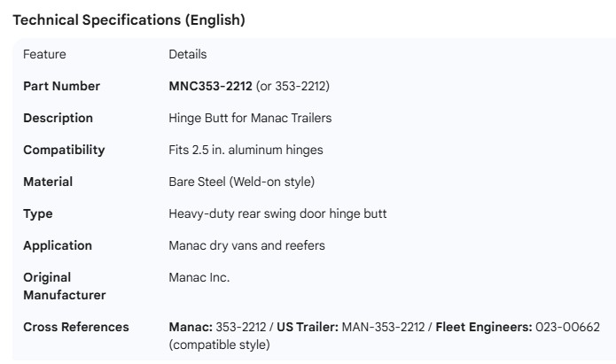The image size is (616, 364).
Task: Select the Compatibility row label
Action: pyautogui.click(x=64, y=150)
